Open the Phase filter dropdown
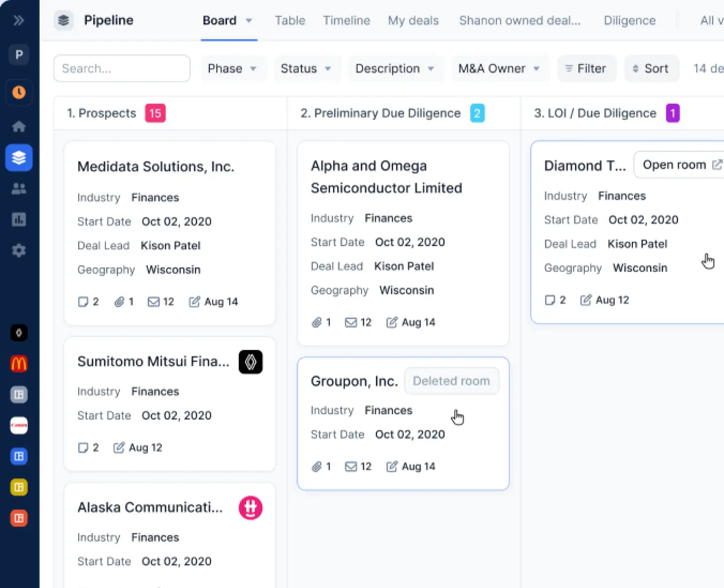The width and height of the screenshot is (724, 588). (x=233, y=69)
